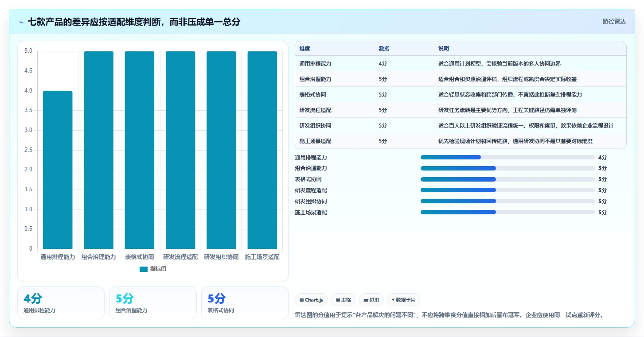This screenshot has width=644, height=337.
Task: Click the 通用排程能力 x-axis label
Action: pos(58,257)
